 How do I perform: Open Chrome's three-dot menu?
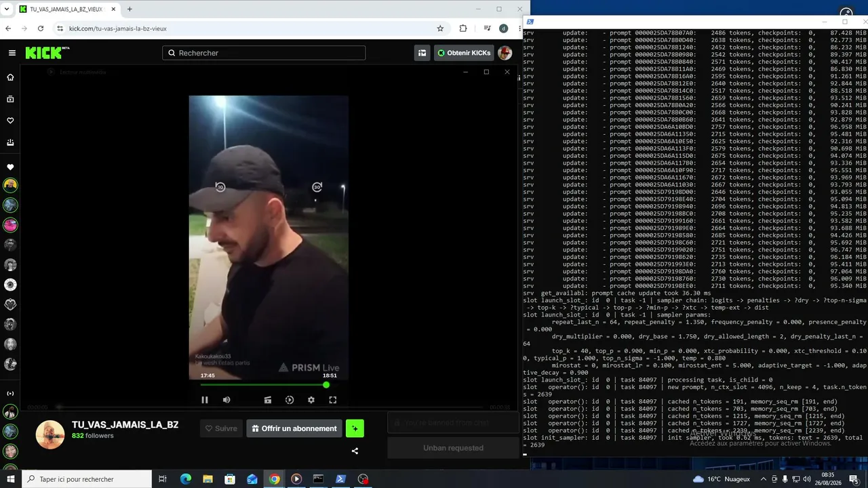click(x=519, y=28)
